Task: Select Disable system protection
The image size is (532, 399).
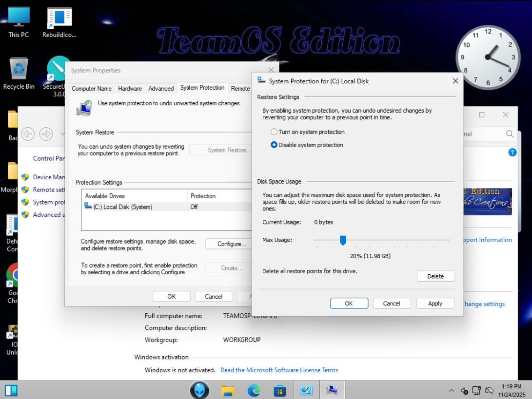Action: pos(307,145)
